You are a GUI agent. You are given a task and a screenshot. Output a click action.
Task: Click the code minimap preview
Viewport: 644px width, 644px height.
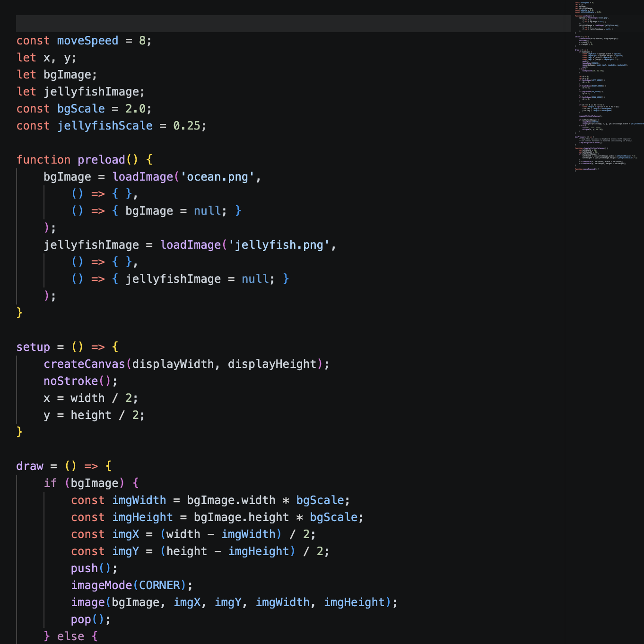click(x=607, y=86)
